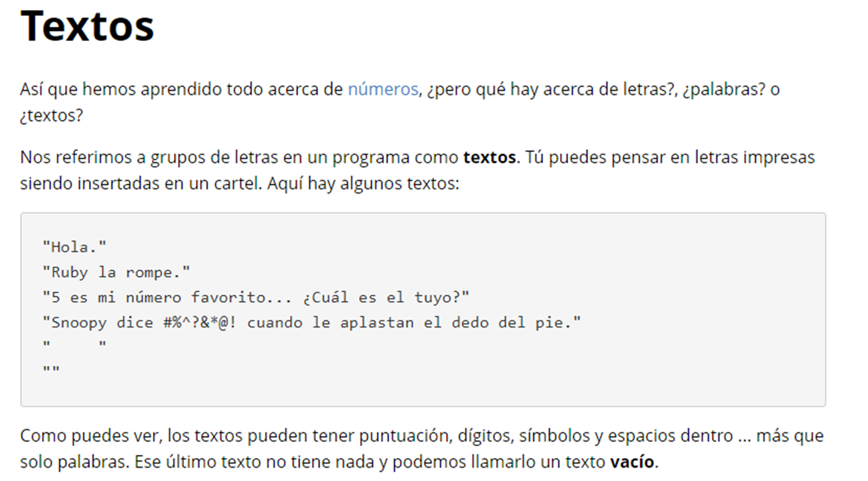Click "Como puedes ver" paragraph start
The height and width of the screenshot is (481, 868).
coord(89,436)
